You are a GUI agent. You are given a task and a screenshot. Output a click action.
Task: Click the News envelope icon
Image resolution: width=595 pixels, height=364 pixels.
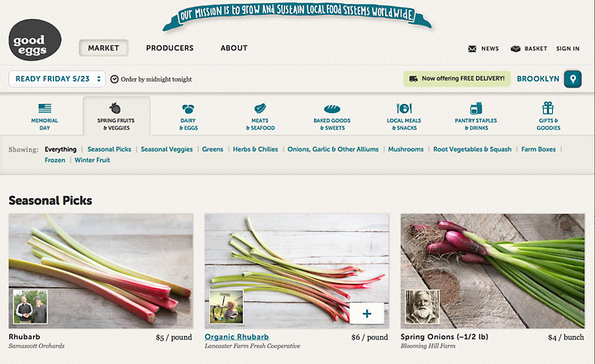[472, 49]
